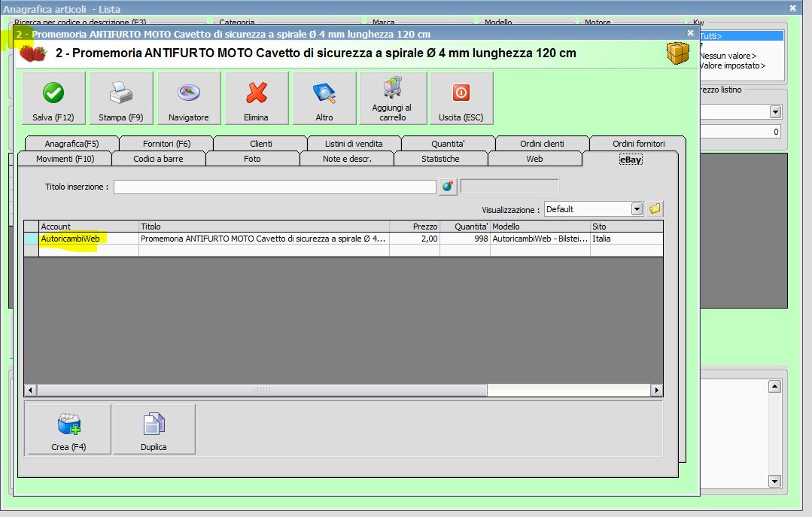Viewport: 812px width, 517px height.
Task: Click the scroll up arrow in Lista window panel
Action: 774,387
